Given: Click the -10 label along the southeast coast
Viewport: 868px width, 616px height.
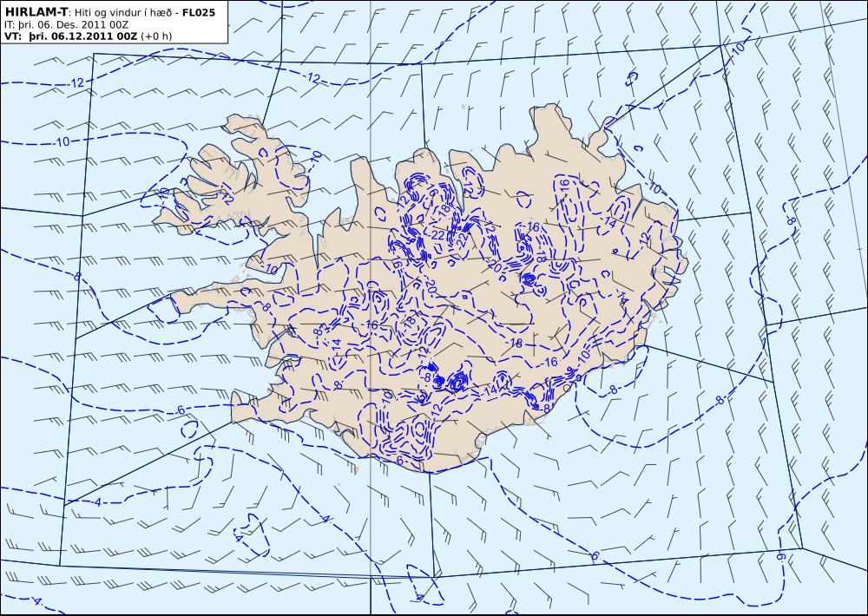Looking at the screenshot, I should coord(583,356).
